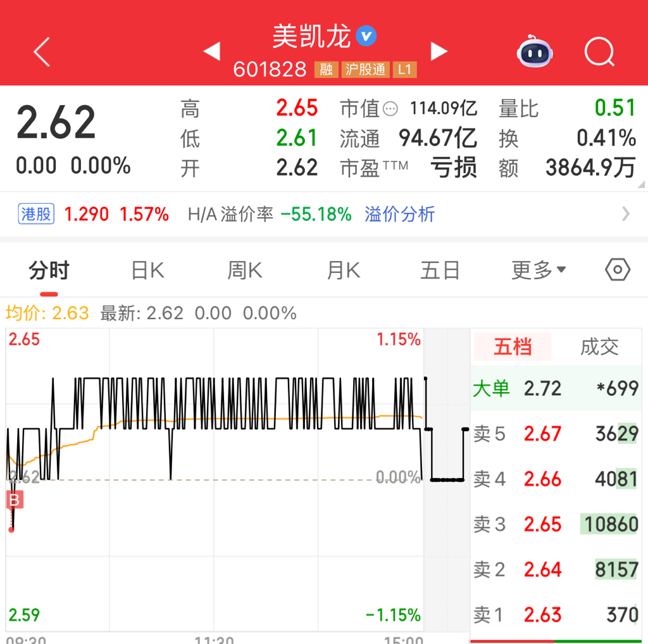The width and height of the screenshot is (648, 644).
Task: Open chart settings hexagon icon
Action: [x=618, y=270]
